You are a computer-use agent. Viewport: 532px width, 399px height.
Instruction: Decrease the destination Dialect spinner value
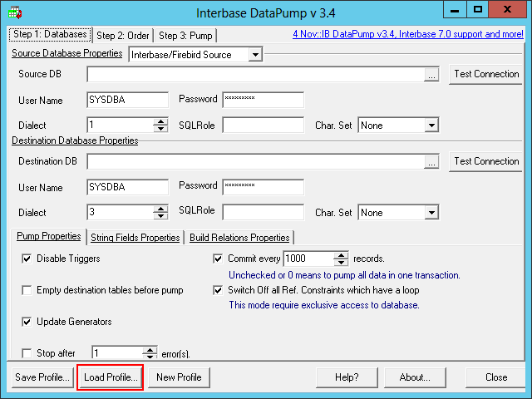point(161,216)
